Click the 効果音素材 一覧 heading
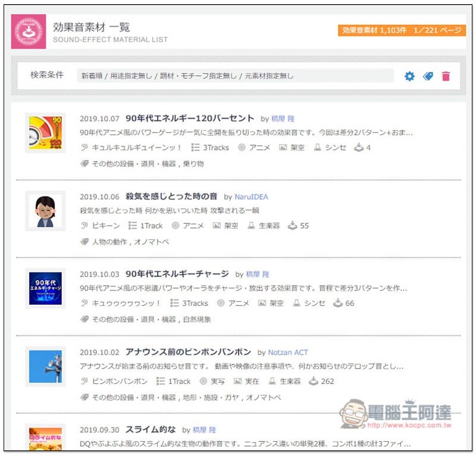Screen dimensions: 476x456 [x=92, y=27]
